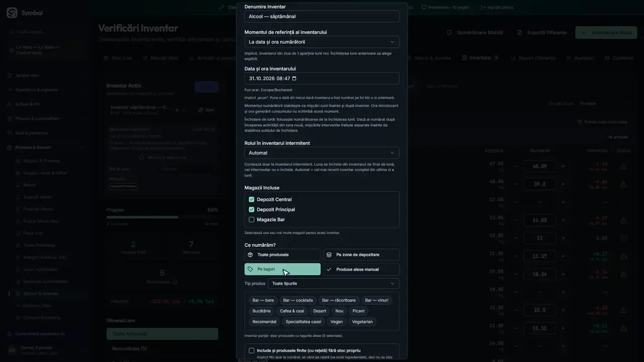Pick the "Vegan" tag chip
Image resolution: width=644 pixels, height=362 pixels.
click(x=337, y=322)
